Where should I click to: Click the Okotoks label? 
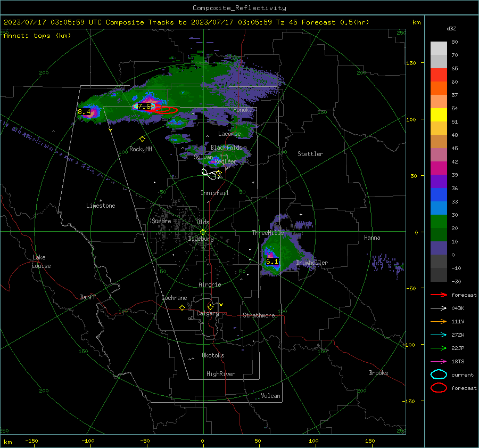coord(213,355)
